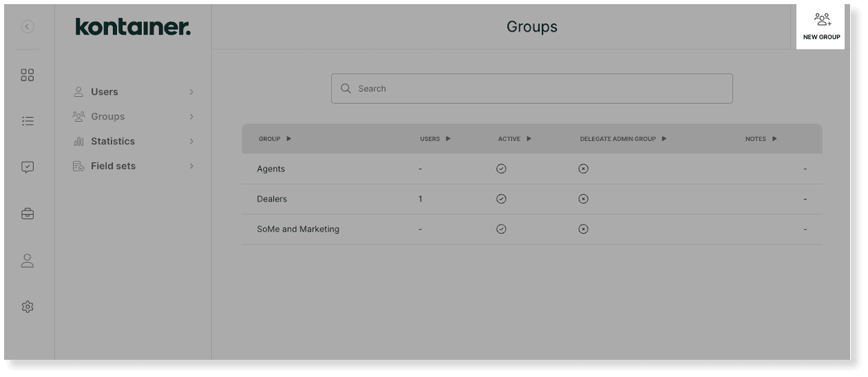Click the user count 1 in Dealers row

[421, 199]
